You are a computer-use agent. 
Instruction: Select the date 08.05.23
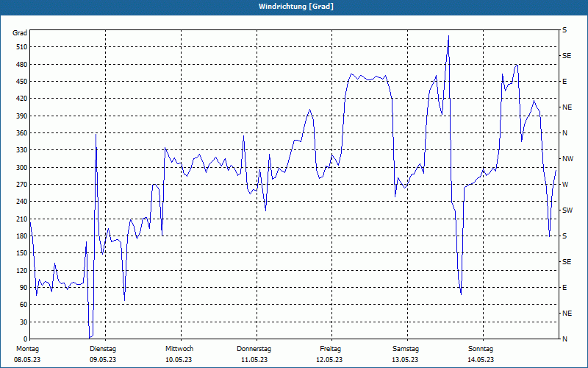[x=27, y=360]
